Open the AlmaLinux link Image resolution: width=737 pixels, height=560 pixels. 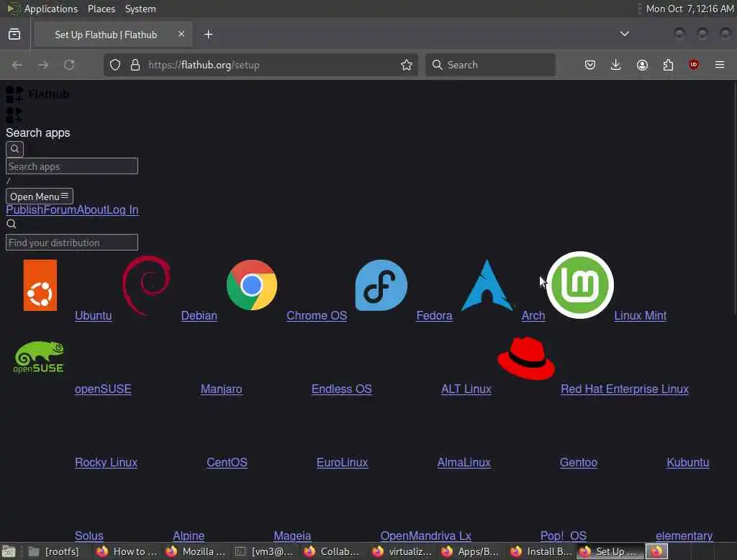tap(464, 462)
